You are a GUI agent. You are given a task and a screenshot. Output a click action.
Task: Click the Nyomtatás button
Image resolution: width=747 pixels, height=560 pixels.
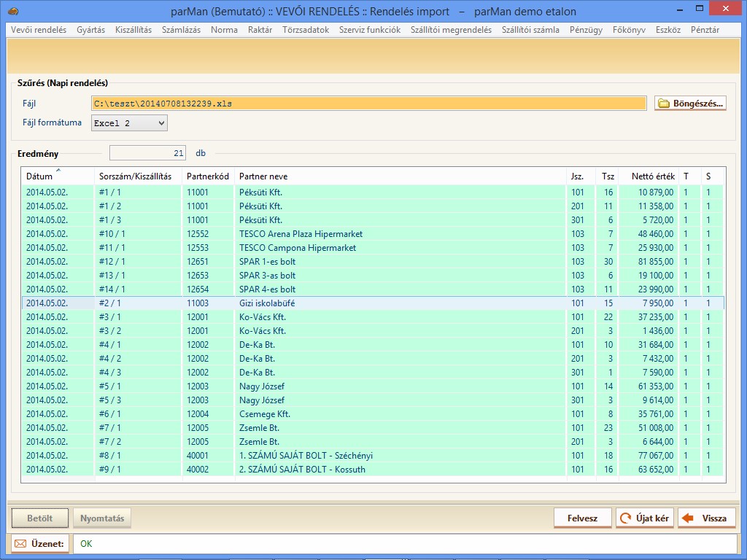102,518
